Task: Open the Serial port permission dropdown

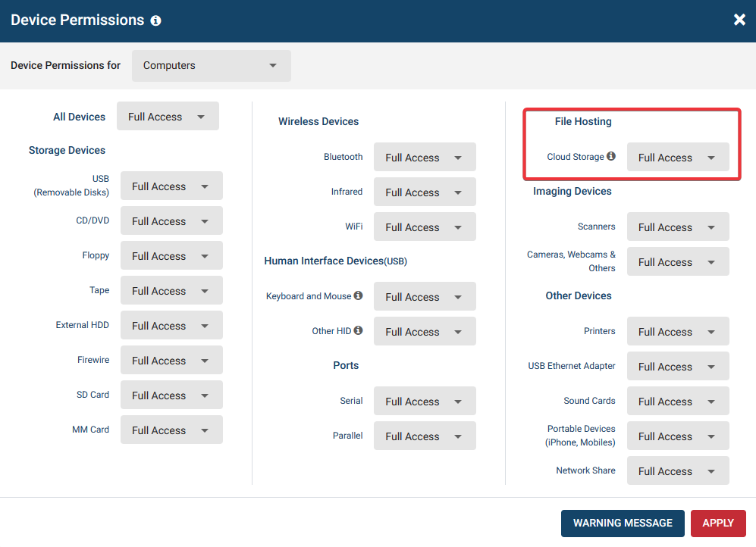Action: click(x=425, y=401)
